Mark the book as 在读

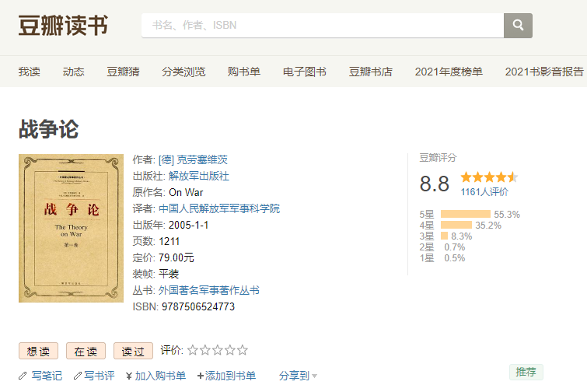pos(86,352)
